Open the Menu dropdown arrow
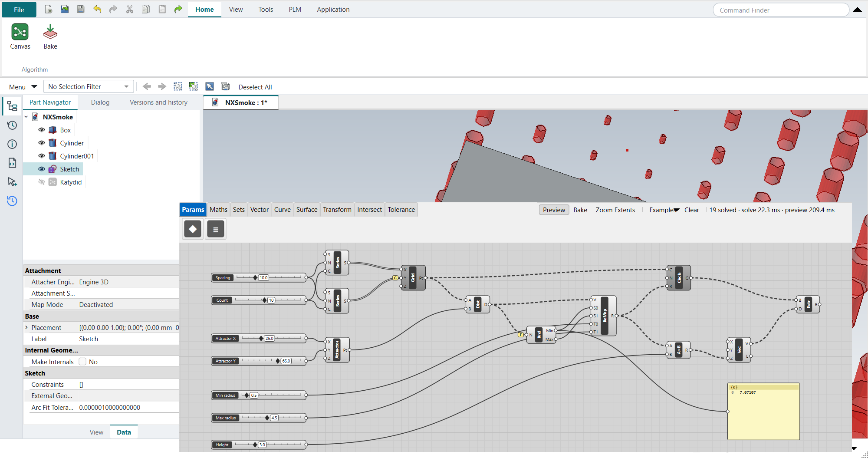868x458 pixels. [34, 86]
